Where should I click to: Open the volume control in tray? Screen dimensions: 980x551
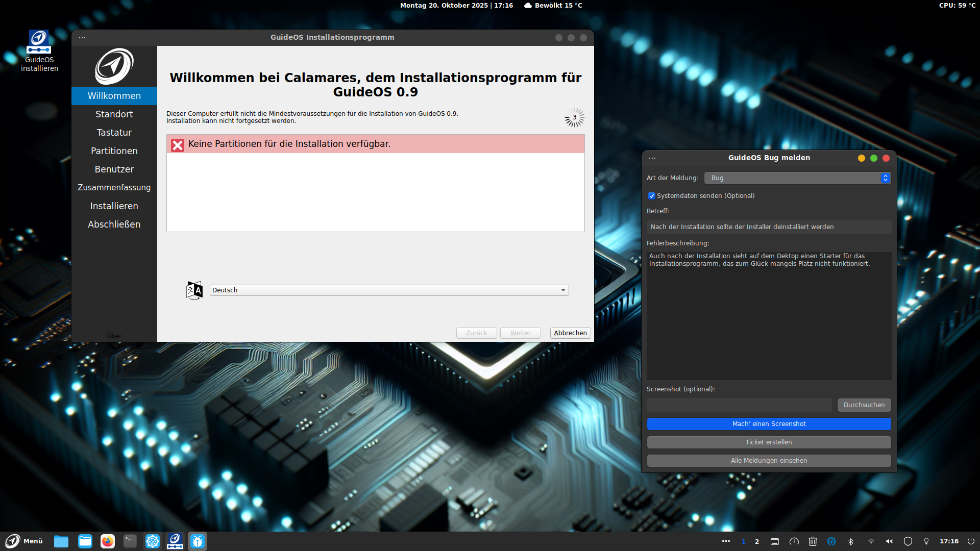[x=889, y=541]
